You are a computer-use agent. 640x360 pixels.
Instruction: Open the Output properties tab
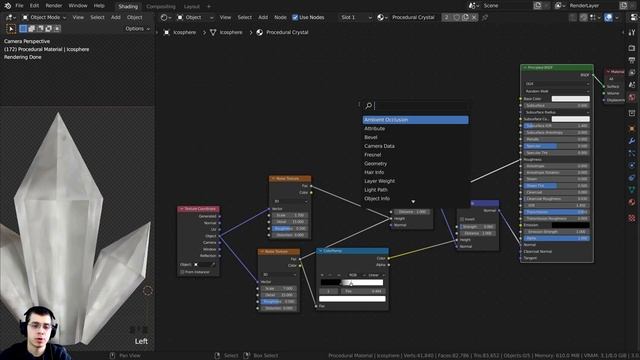click(632, 60)
